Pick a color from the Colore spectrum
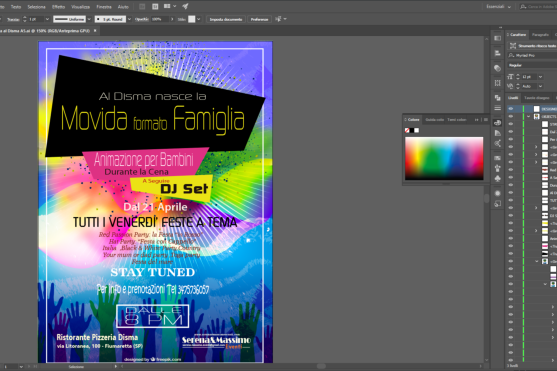Image resolution: width=557 pixels, height=371 pixels. click(x=444, y=158)
